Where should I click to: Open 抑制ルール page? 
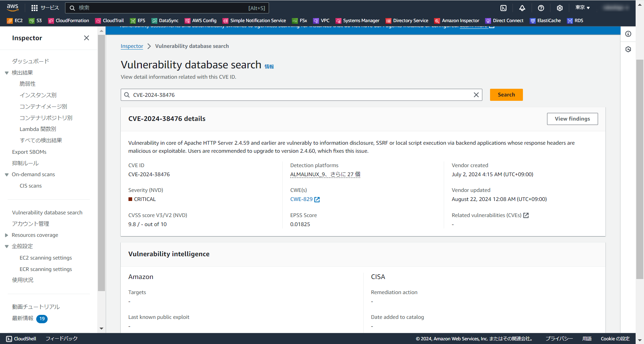[x=25, y=163]
